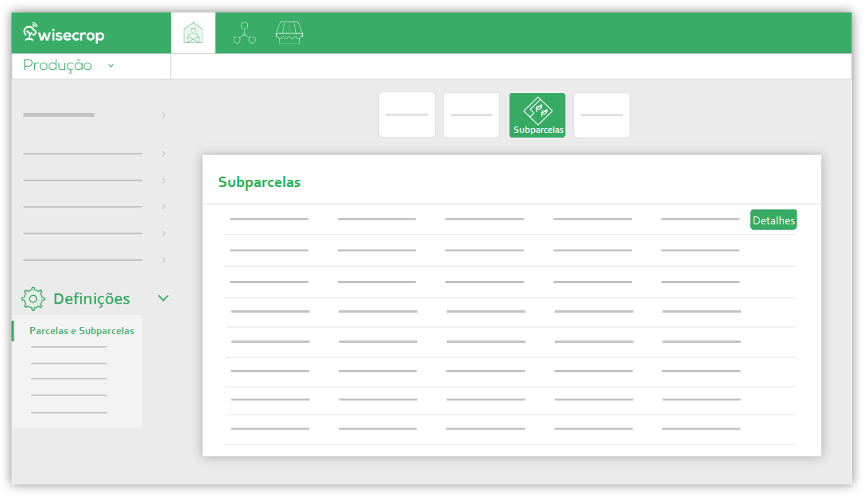Screen dimensions: 868x502
Task: Click the Subparcelas panel heading
Action: coord(259,182)
